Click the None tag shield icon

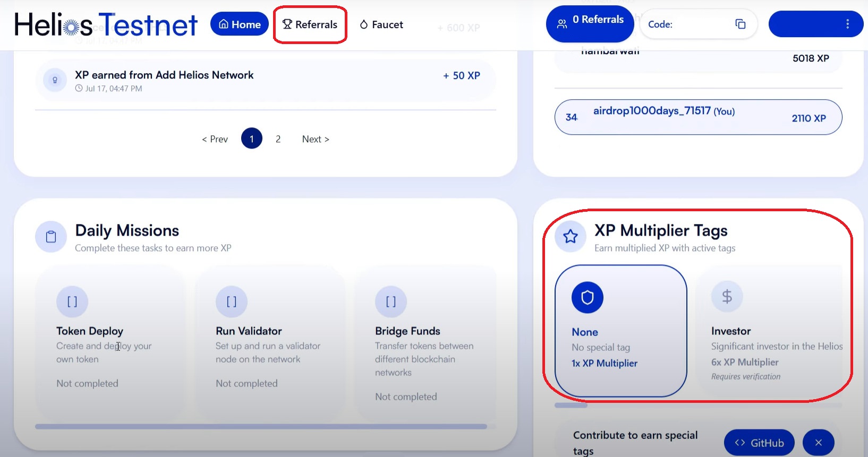tap(588, 297)
